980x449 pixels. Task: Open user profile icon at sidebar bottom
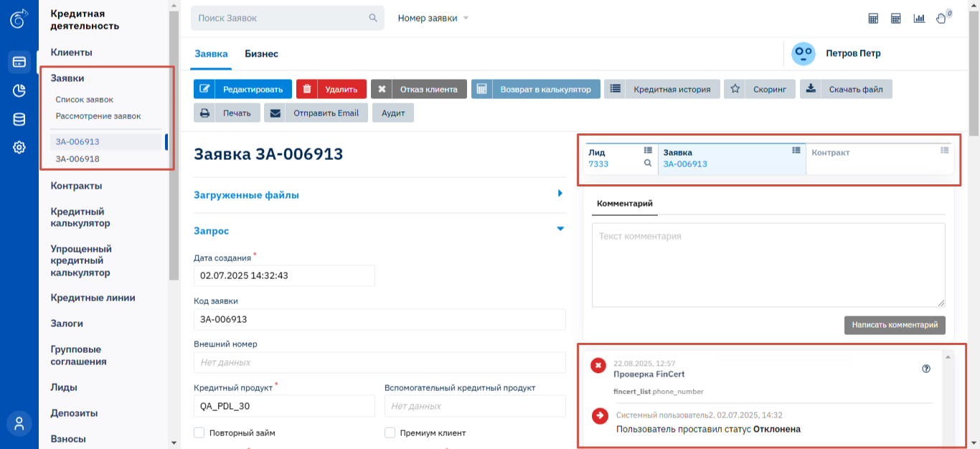19,423
